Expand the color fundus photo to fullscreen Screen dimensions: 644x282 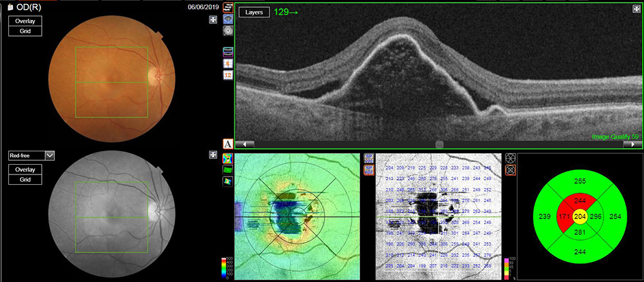pos(213,20)
